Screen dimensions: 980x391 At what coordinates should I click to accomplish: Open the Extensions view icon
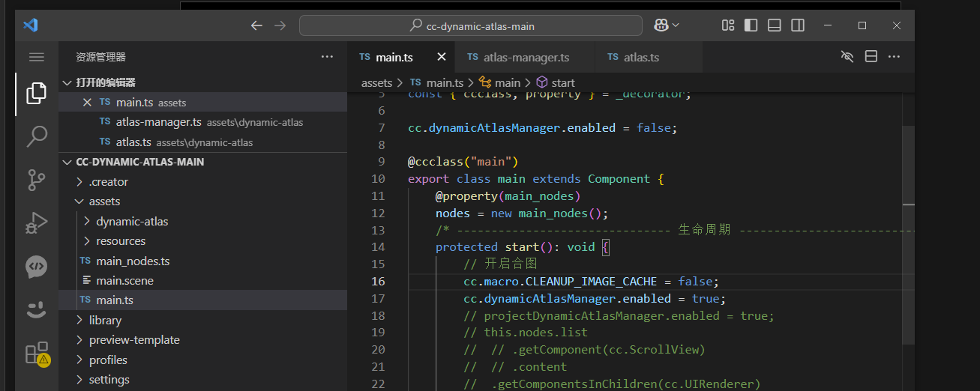[x=36, y=353]
